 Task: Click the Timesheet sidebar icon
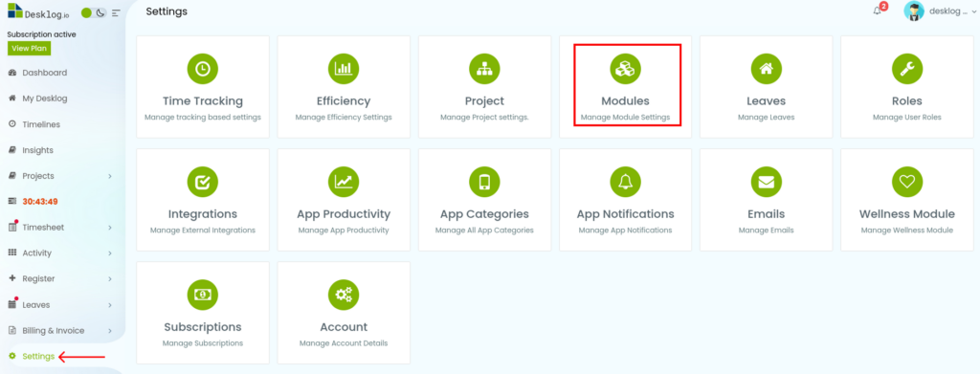pyautogui.click(x=11, y=228)
